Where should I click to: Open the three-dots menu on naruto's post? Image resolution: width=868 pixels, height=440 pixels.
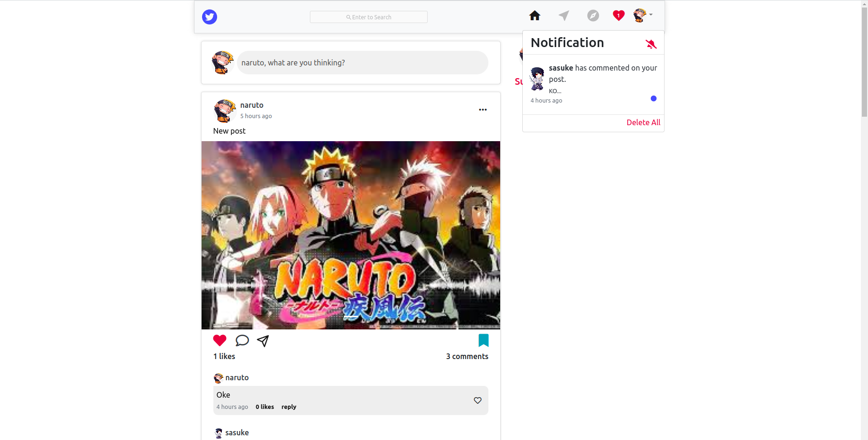pyautogui.click(x=483, y=110)
